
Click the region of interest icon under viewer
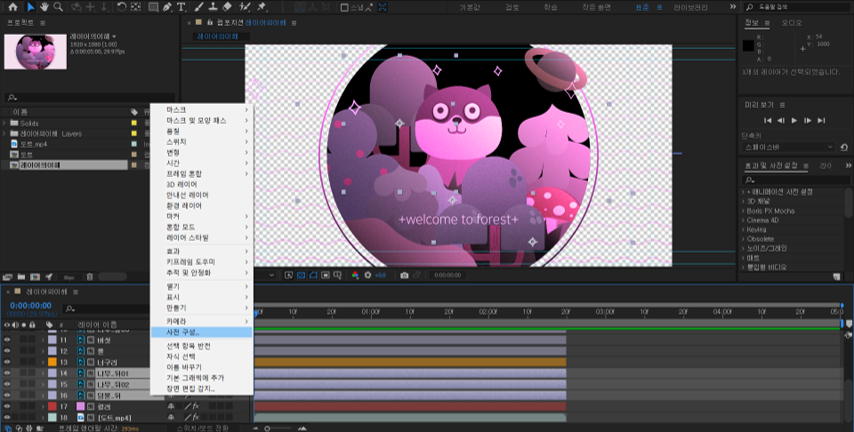click(326, 275)
